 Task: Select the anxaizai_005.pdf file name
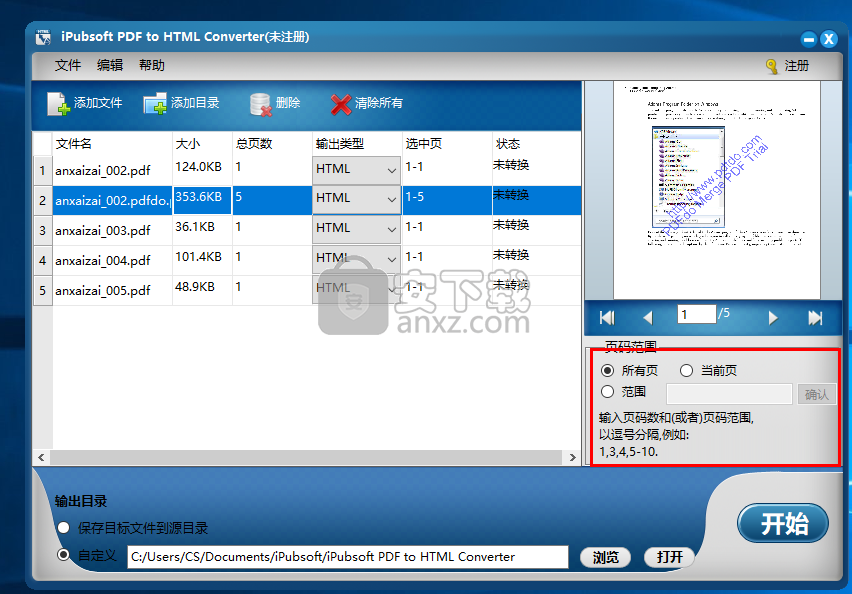[103, 290]
